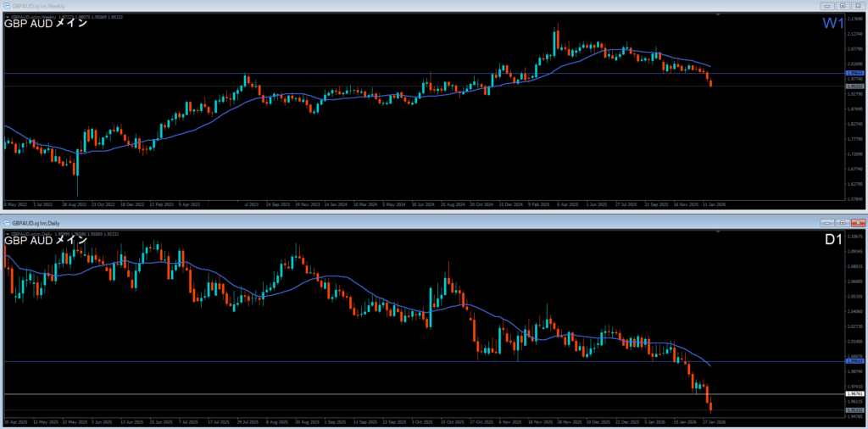Select the blue 1.99843 price tag on Weekly chart

coord(854,74)
